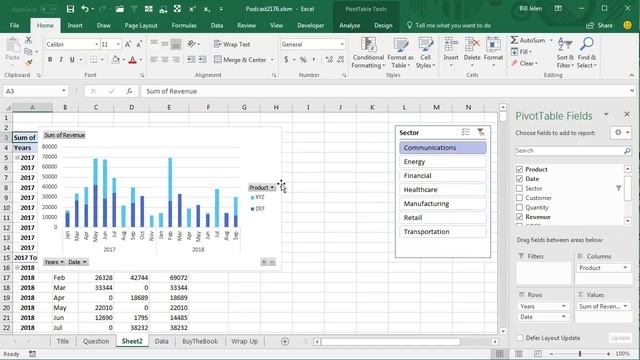Click the zoom level slider
The width and height of the screenshot is (640, 360).
pos(580,353)
